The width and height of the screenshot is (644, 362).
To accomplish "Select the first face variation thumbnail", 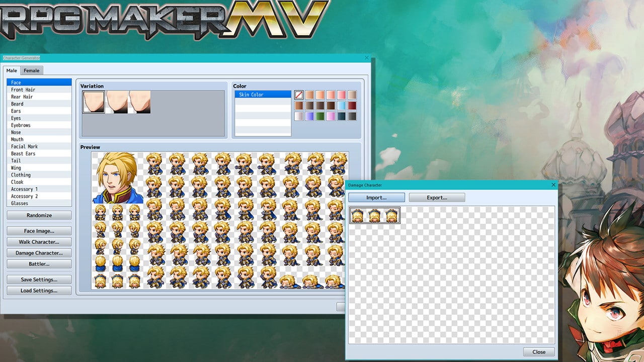I will 94,102.
